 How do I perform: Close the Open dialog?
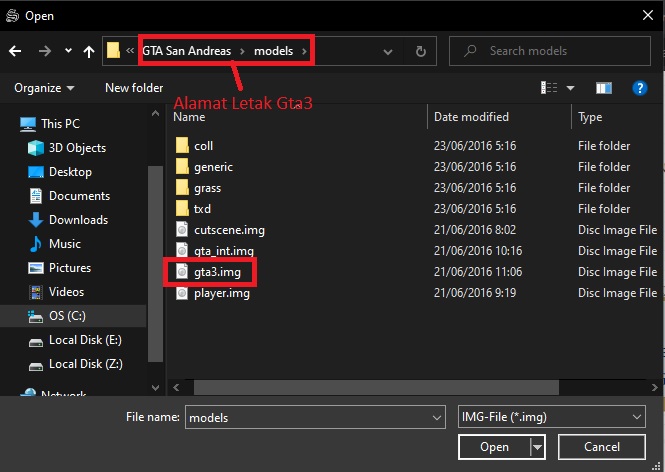(648, 15)
